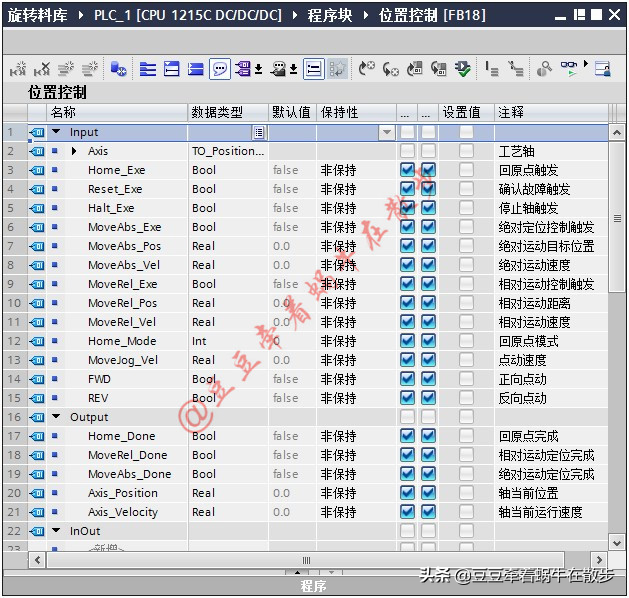Click the Add row toolbar icon
The width and height of the screenshot is (629, 598).
point(90,69)
